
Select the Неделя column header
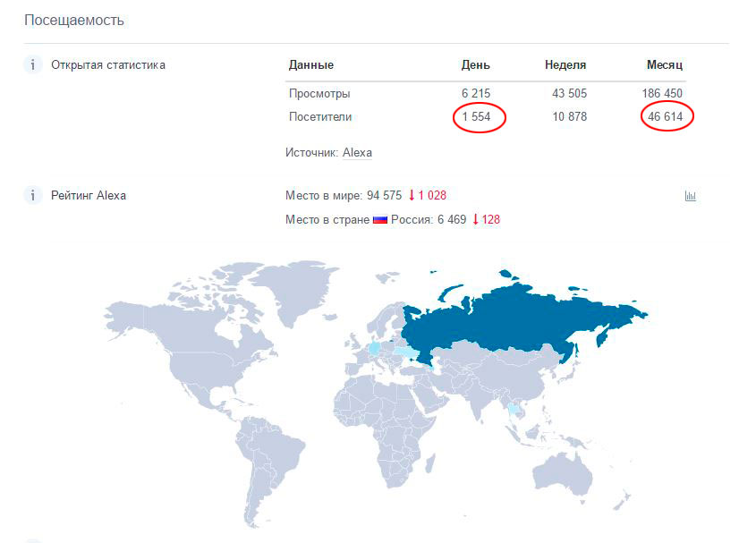pos(565,64)
